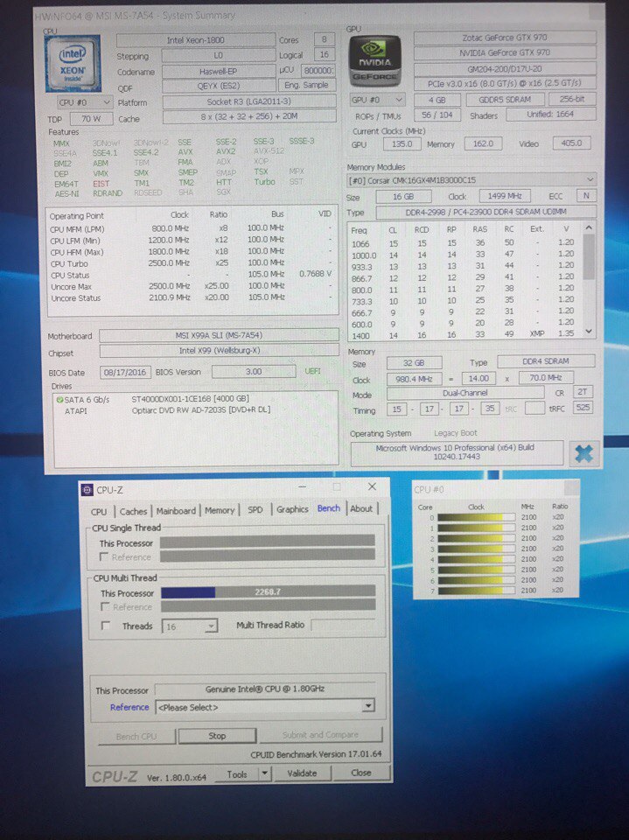Click the blue X close icon in HWiNFO summary
Screen dimensions: 629x840
point(583,454)
